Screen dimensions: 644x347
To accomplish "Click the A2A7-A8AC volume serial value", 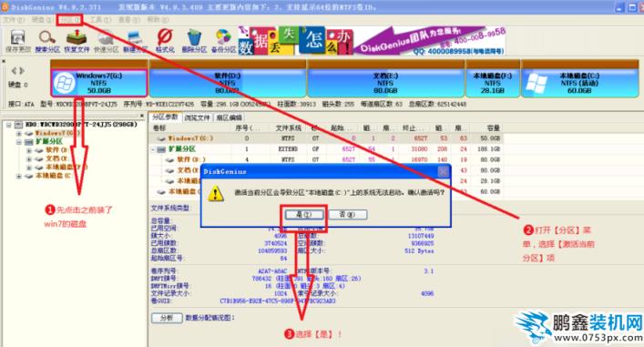I will (x=272, y=271).
